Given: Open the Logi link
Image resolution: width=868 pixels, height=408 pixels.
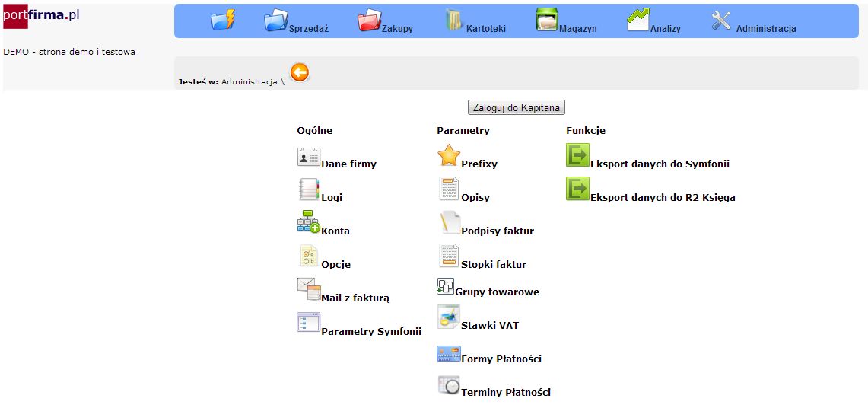Looking at the screenshot, I should pos(332,198).
